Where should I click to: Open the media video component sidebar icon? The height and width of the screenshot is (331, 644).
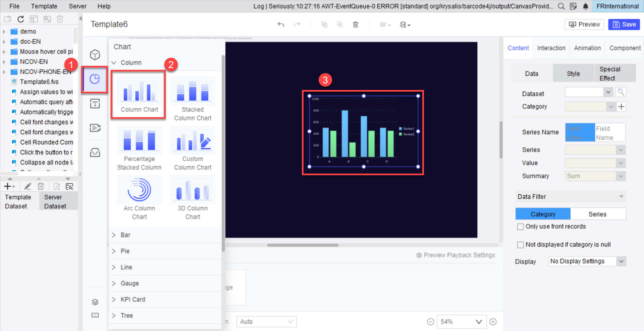[95, 128]
